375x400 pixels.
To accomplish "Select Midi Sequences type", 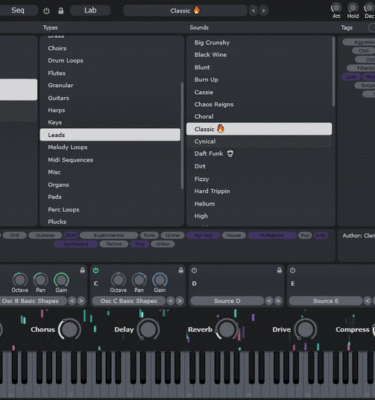I will click(x=110, y=160).
